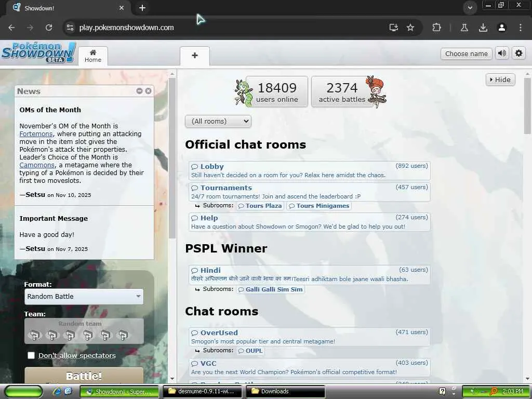Screen dimensions: 532x399
Task: Open the OUPL subroom
Action: 251,351
